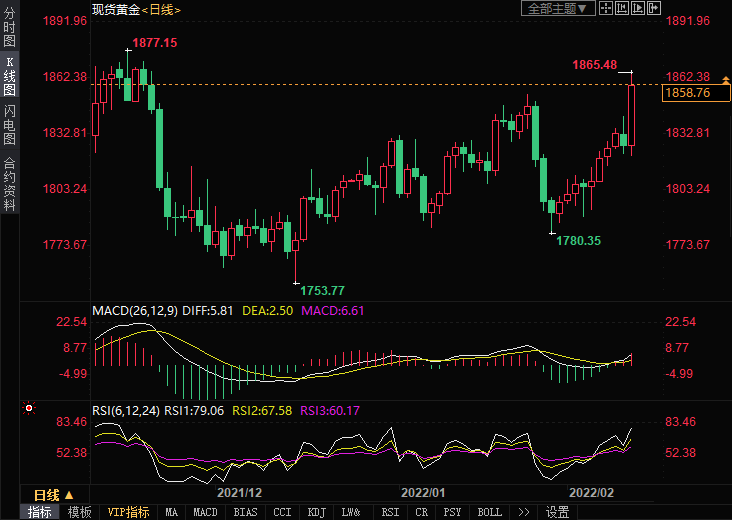This screenshot has height=520, width=732.
Task: Switch to the 模板 bottom tab
Action: 79,512
